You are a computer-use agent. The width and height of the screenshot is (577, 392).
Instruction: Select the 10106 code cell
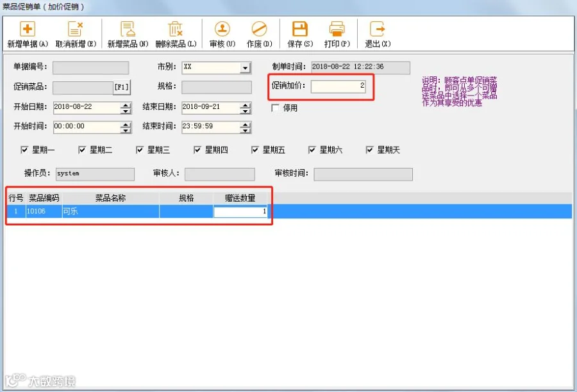[x=44, y=211]
